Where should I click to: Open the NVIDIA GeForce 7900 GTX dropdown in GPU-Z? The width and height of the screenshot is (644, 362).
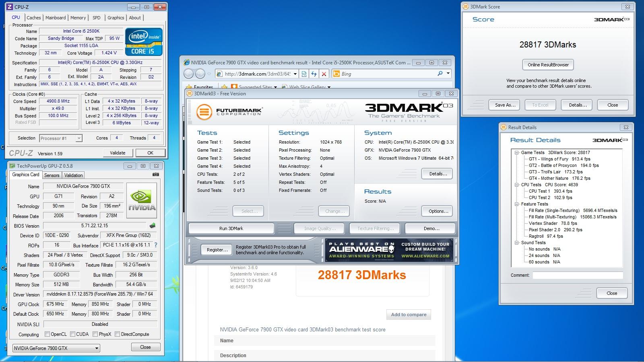97,348
